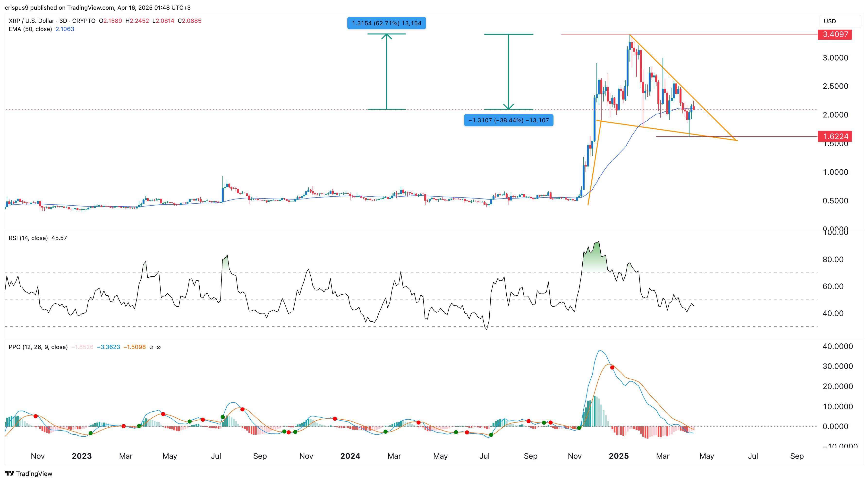
Task: Click the red 3.4097 price label
Action: tap(835, 34)
